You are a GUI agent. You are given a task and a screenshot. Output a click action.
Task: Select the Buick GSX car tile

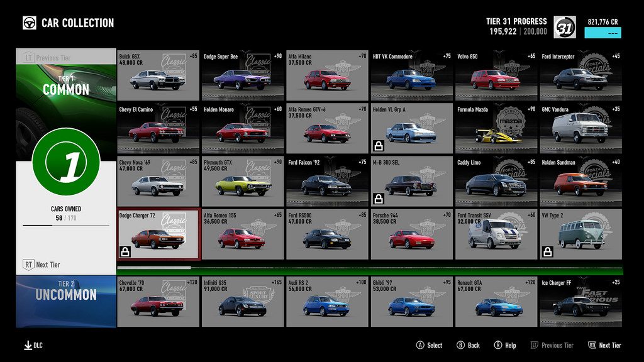158,75
